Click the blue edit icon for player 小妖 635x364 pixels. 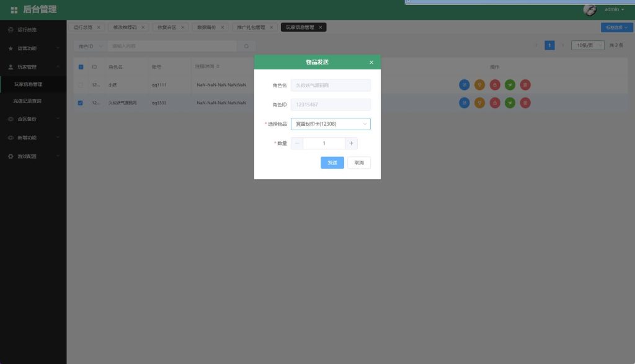point(464,85)
